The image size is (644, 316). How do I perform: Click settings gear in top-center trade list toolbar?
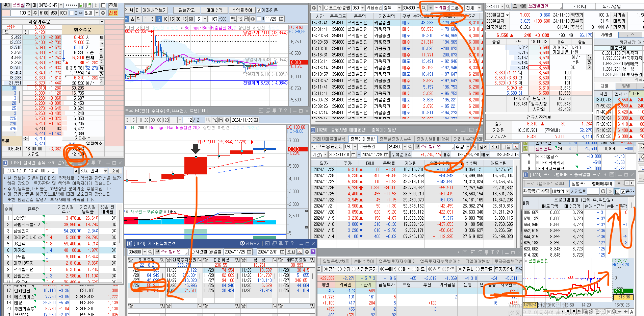pos(314,7)
